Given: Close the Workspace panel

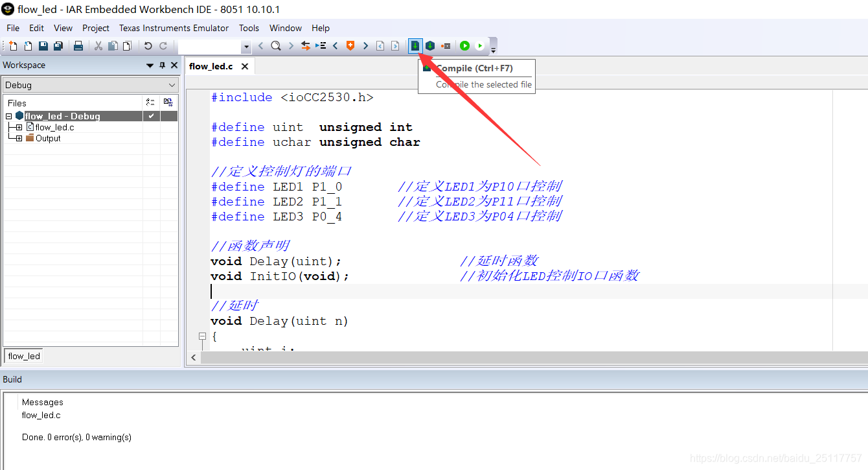Looking at the screenshot, I should (x=174, y=65).
